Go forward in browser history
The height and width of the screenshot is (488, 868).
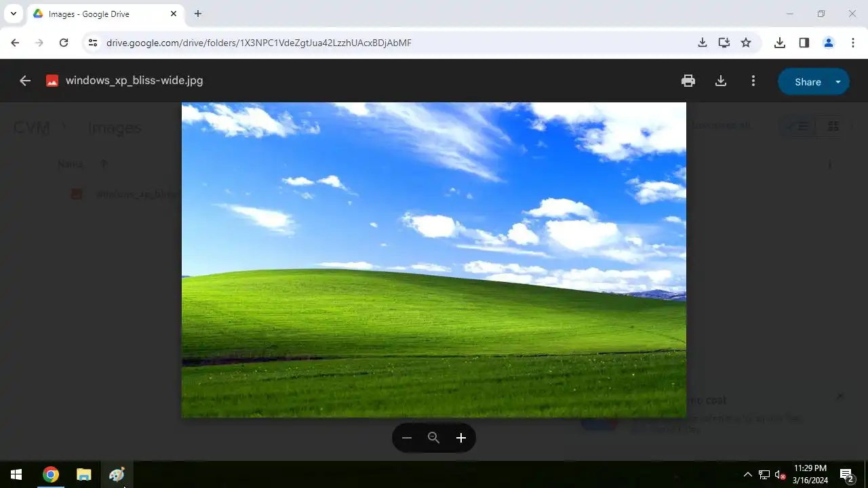39,43
